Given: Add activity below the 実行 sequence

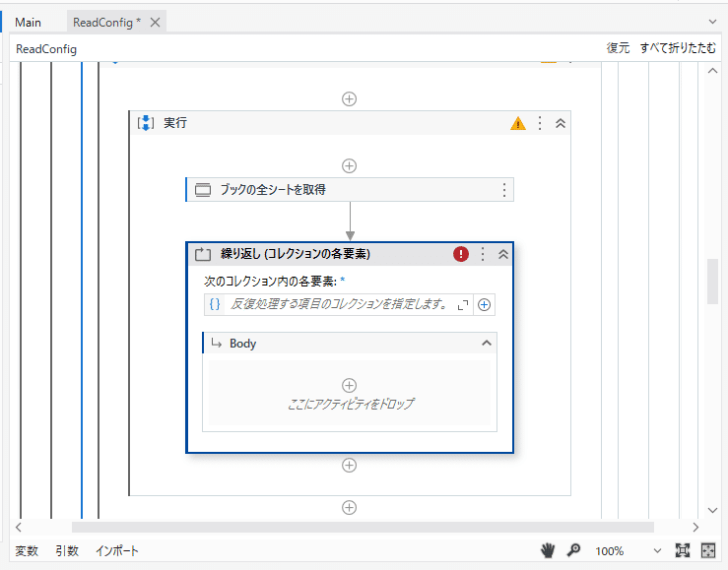Looking at the screenshot, I should click(349, 507).
